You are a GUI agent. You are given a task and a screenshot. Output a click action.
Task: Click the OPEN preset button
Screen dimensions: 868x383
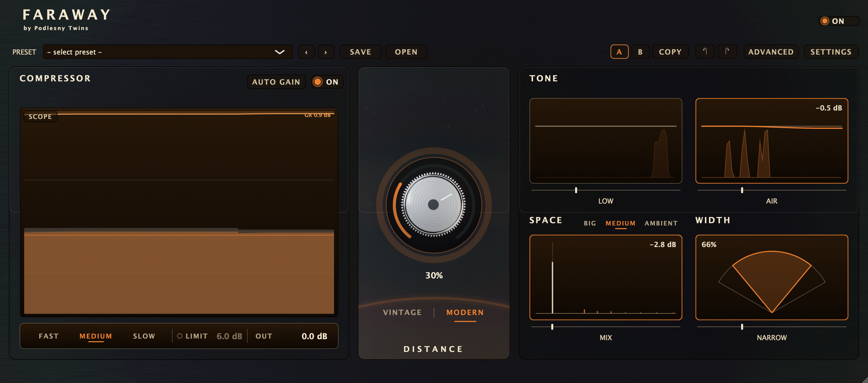[x=406, y=52]
